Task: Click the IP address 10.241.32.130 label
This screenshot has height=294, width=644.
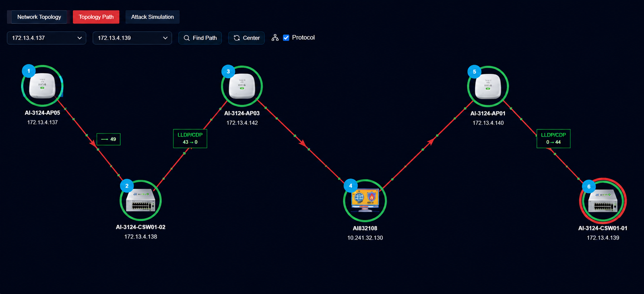Action: tap(365, 238)
